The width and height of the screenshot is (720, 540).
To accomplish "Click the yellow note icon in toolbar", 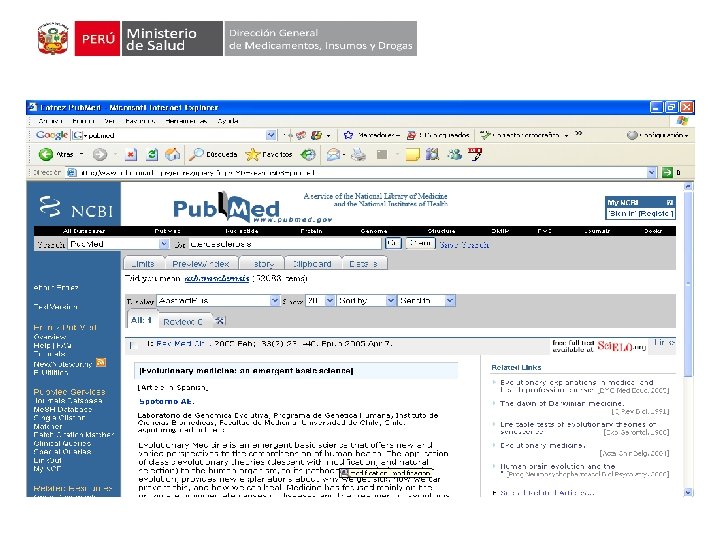I will coord(412,155).
